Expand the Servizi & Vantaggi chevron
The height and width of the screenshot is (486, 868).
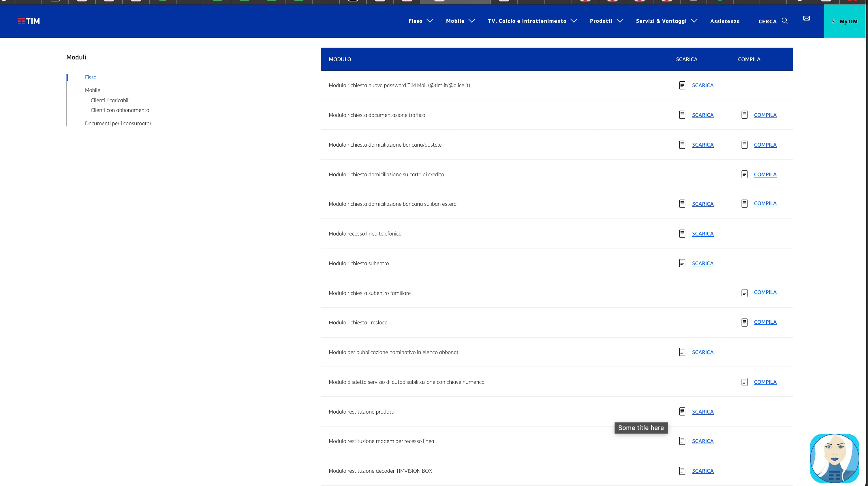694,21
